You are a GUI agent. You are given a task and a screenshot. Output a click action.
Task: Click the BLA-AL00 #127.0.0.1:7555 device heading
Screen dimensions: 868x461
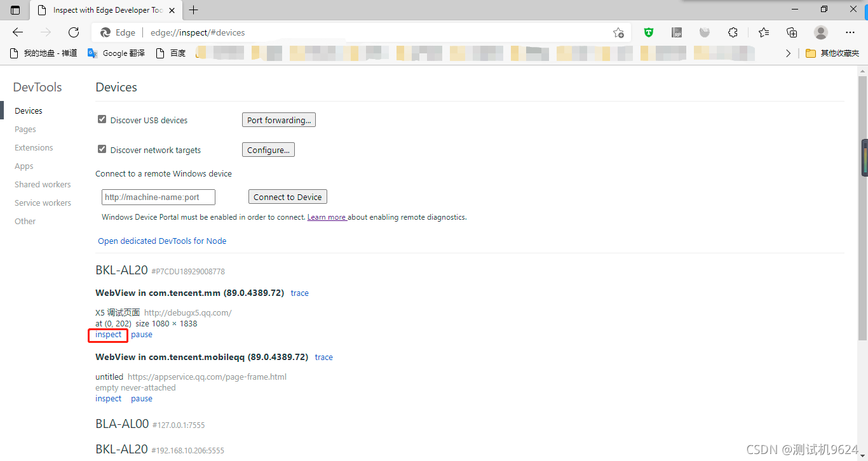point(150,424)
